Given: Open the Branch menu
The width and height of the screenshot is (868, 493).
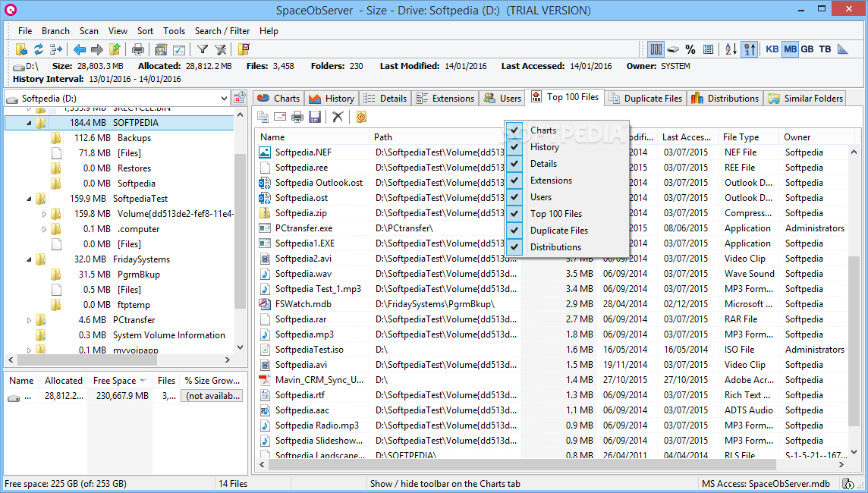Looking at the screenshot, I should tap(55, 31).
